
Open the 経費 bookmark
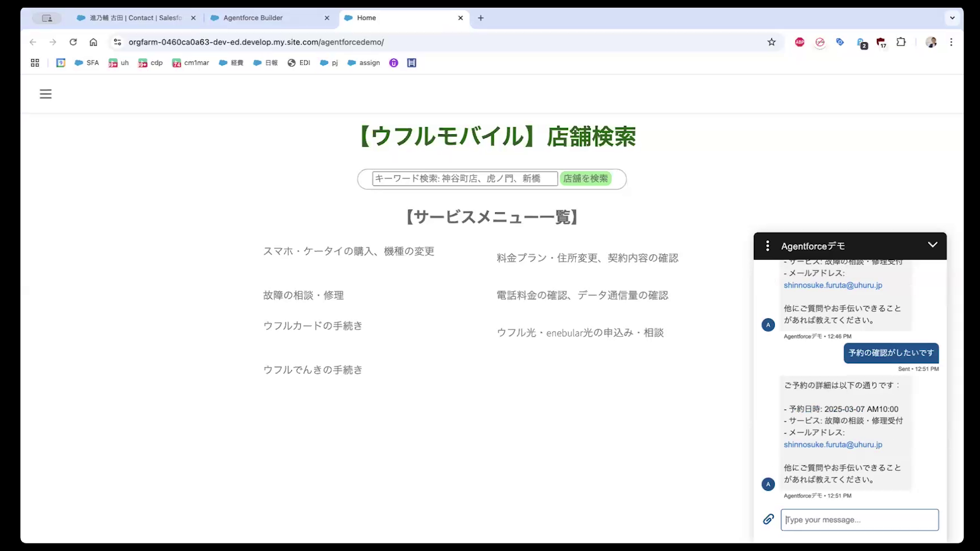click(x=231, y=63)
